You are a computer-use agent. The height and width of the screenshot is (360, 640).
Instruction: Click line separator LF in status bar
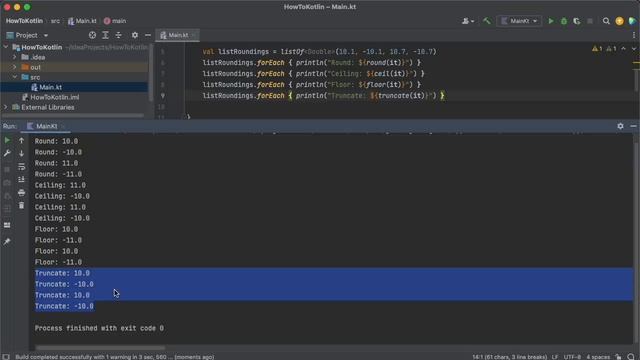coord(555,357)
